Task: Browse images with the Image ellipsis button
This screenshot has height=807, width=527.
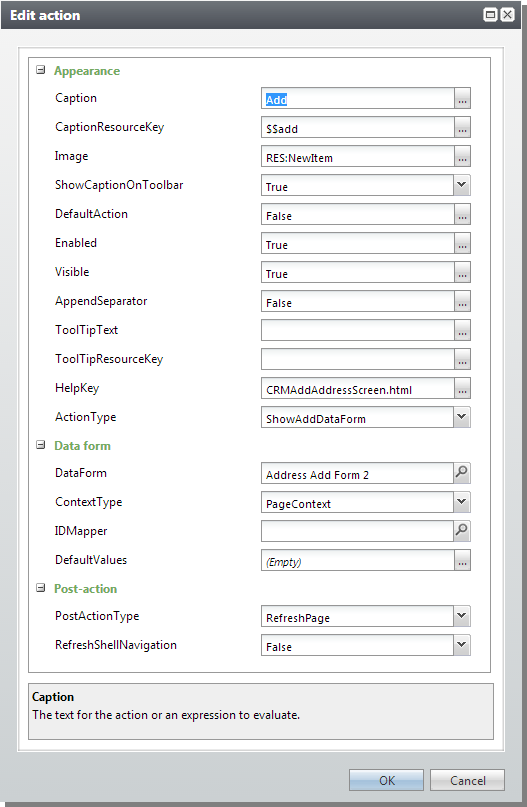Action: click(x=462, y=156)
